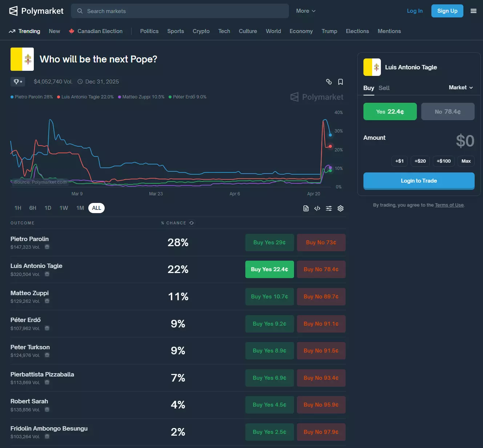Buy No 91.5¢ for Peter Turkson
The image size is (483, 448).
321,351
